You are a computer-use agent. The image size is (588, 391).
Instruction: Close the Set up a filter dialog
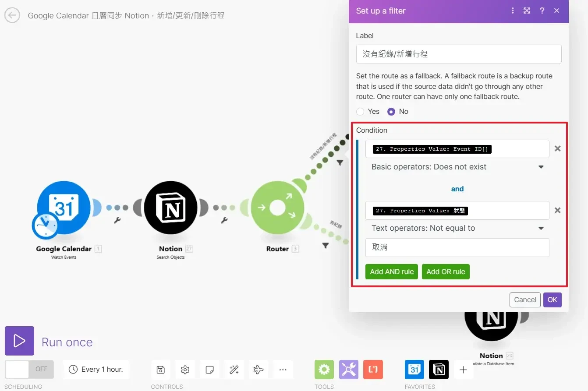pyautogui.click(x=557, y=11)
